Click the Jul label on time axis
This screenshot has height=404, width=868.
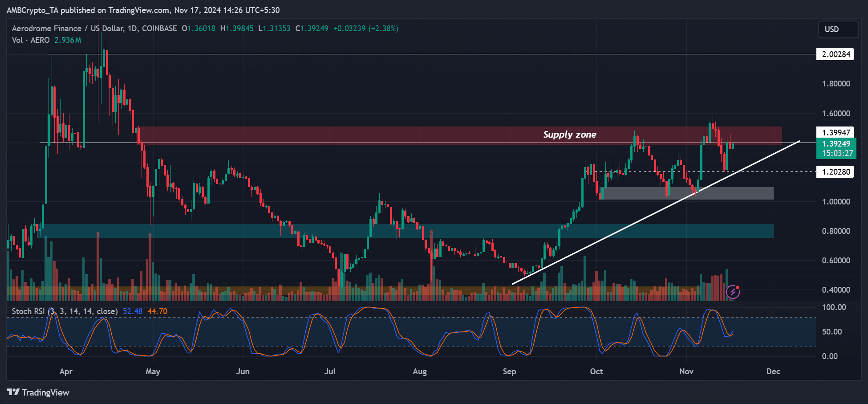point(330,371)
